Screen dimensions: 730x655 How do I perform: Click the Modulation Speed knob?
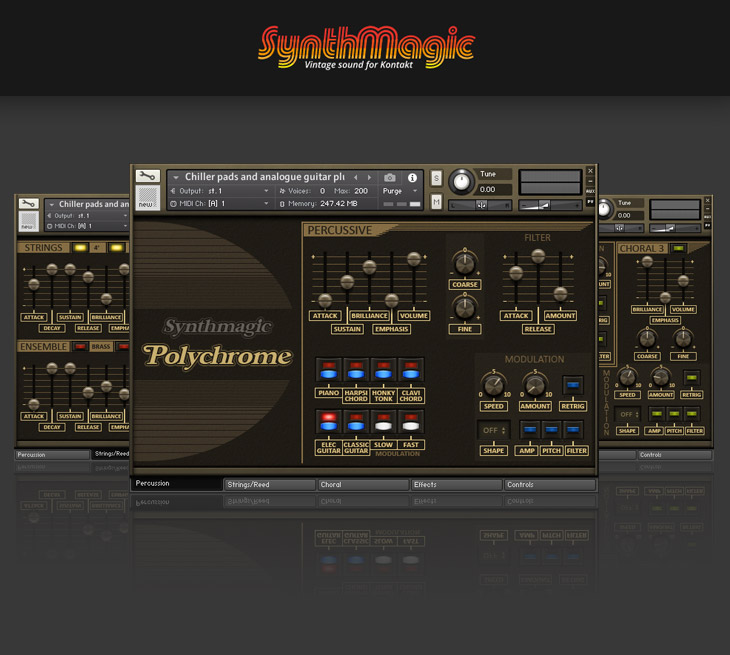click(x=493, y=385)
